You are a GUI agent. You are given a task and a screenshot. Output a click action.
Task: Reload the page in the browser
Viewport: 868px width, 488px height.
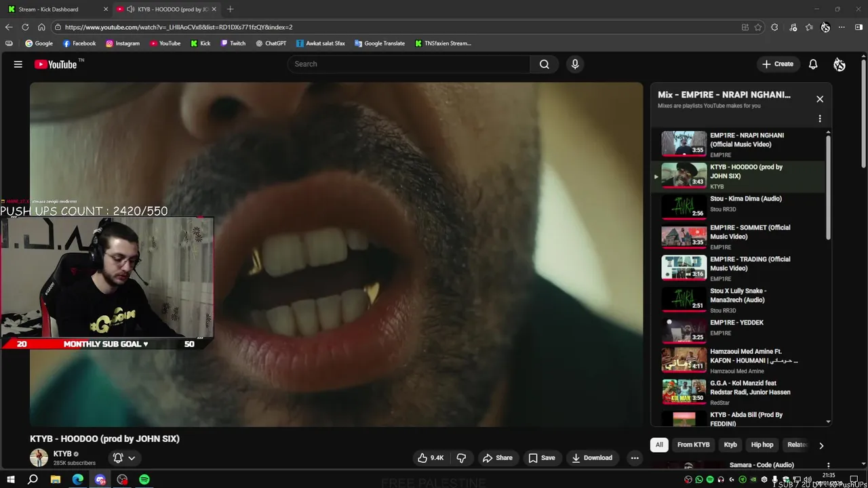pyautogui.click(x=25, y=27)
